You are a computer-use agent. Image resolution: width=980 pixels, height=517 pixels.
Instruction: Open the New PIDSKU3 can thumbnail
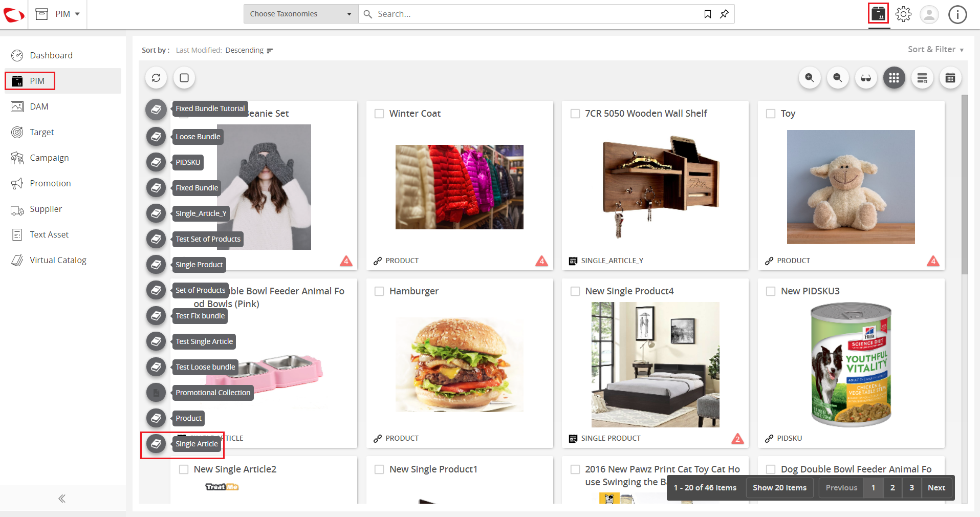point(851,364)
